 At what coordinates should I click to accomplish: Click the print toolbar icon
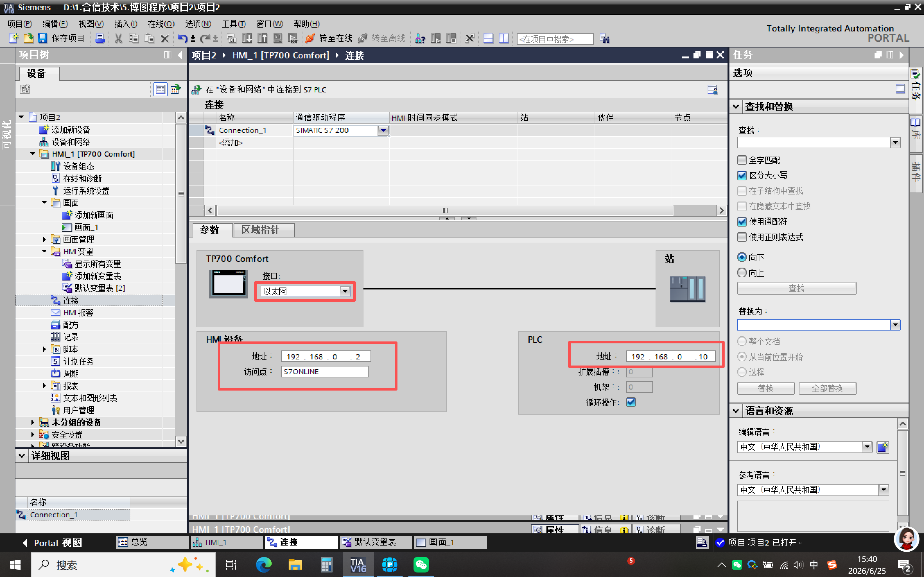(x=100, y=38)
